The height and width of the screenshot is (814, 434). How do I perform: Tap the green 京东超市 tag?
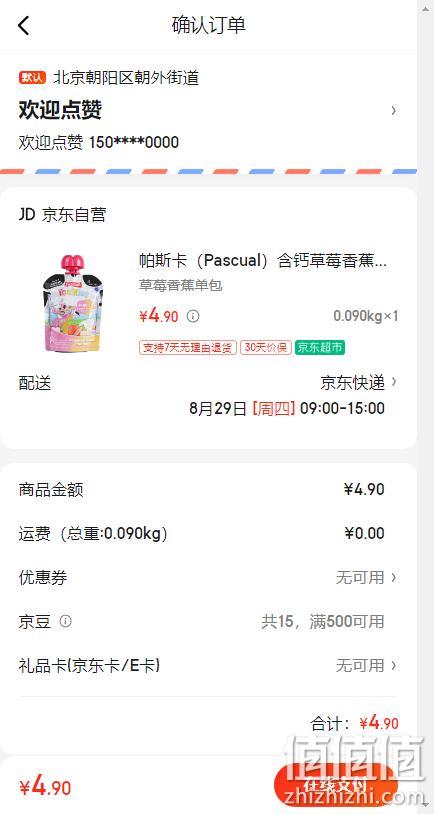[x=320, y=347]
